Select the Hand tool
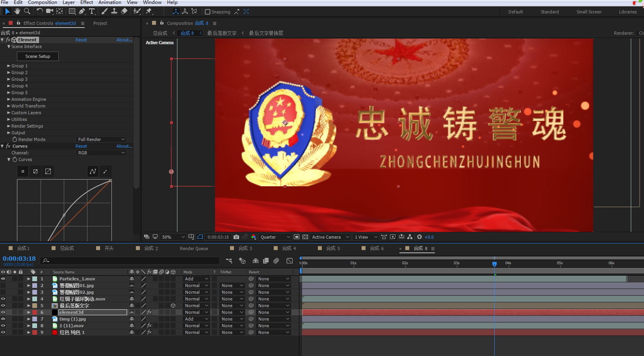644x356 pixels. pyautogui.click(x=17, y=11)
